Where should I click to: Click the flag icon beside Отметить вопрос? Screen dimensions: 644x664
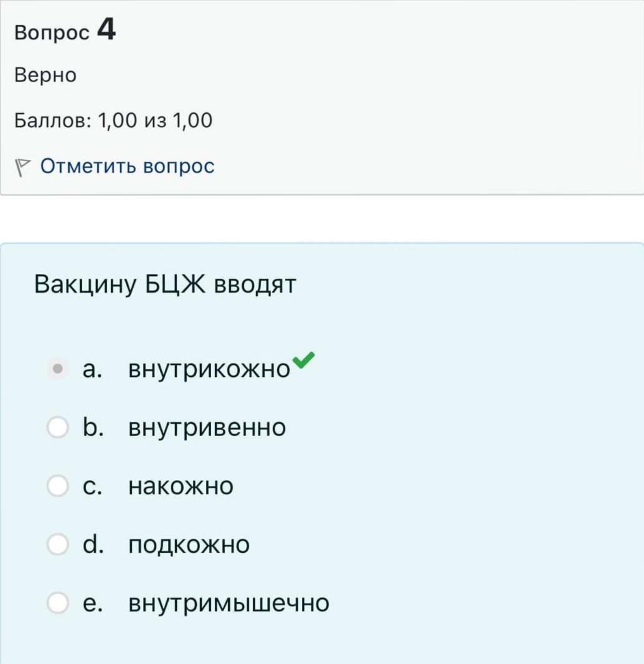point(22,167)
